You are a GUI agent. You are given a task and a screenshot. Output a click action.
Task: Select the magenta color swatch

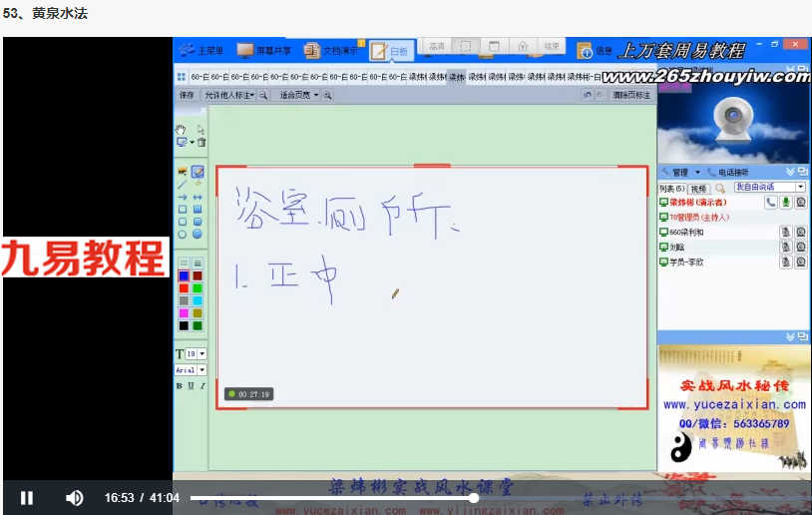point(184,313)
